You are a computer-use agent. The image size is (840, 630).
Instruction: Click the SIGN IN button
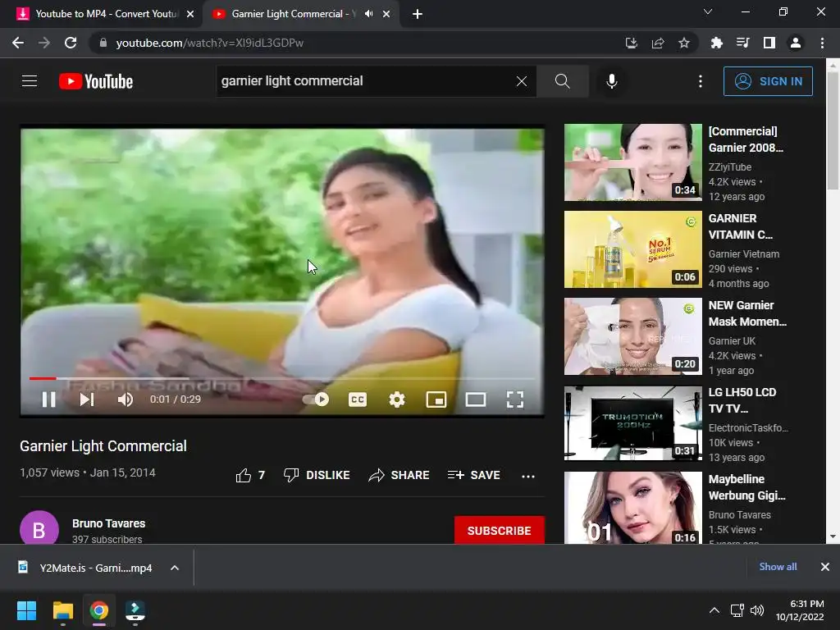coord(768,81)
